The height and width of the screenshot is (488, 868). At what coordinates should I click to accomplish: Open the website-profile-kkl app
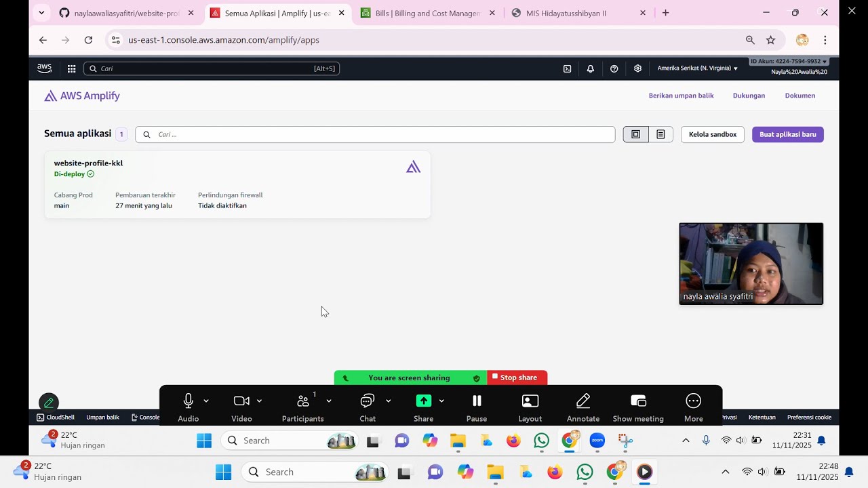[x=88, y=163]
